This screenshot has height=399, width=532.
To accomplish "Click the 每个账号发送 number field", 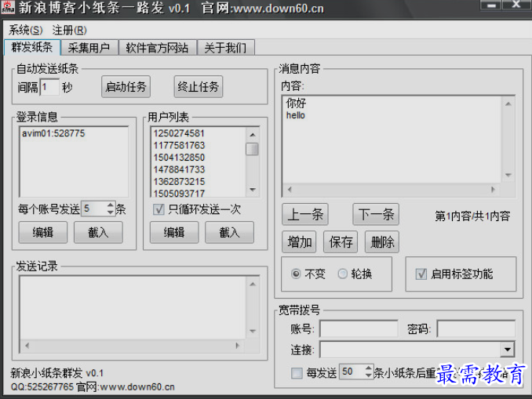I will point(94,209).
